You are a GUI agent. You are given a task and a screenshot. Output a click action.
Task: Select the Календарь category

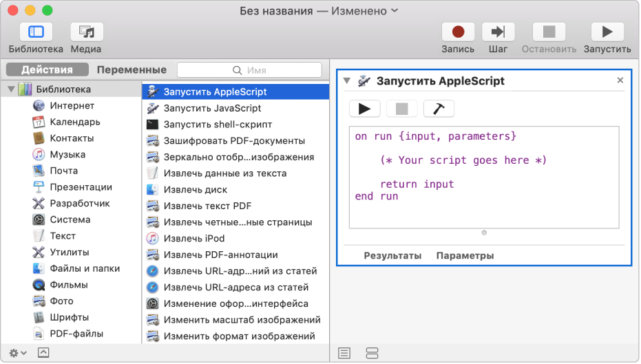click(x=72, y=122)
